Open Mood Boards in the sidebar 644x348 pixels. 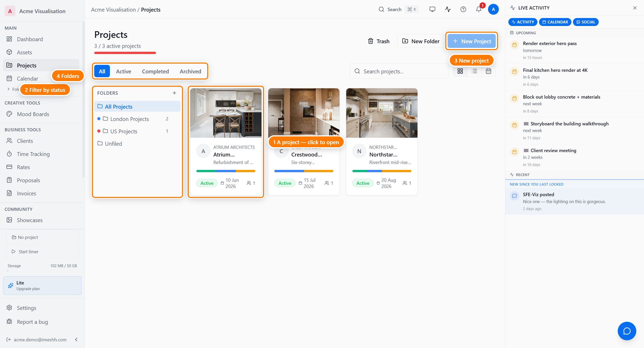41,114
